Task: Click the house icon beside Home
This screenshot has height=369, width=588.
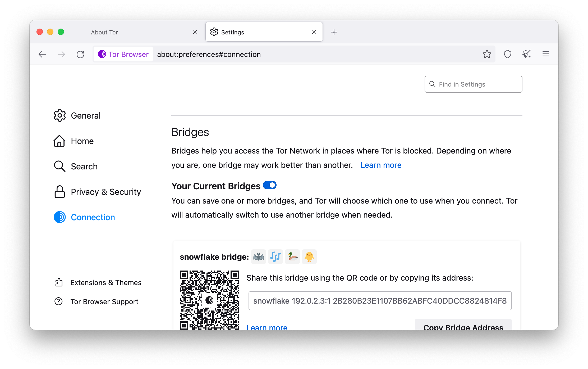Action: [59, 141]
